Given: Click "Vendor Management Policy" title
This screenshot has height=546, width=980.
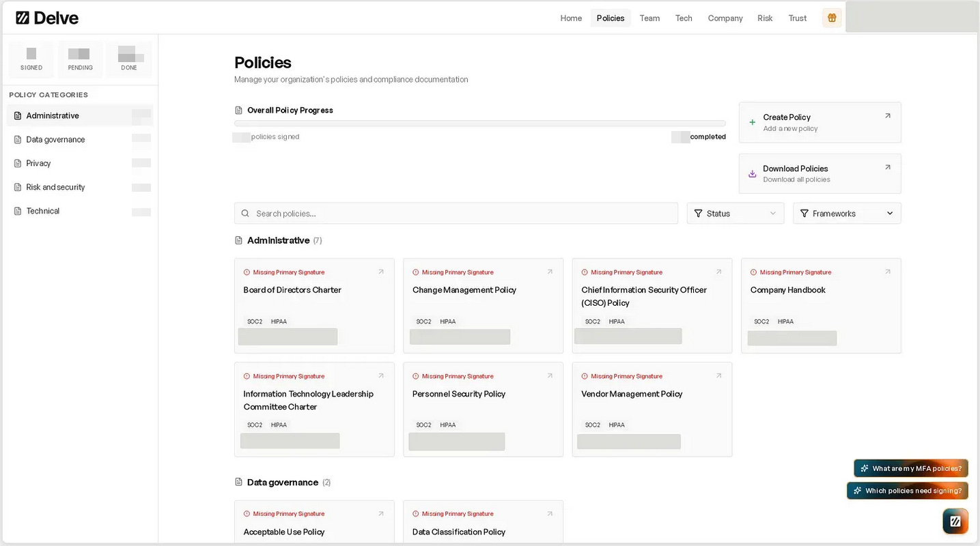Looking at the screenshot, I should click(632, 394).
